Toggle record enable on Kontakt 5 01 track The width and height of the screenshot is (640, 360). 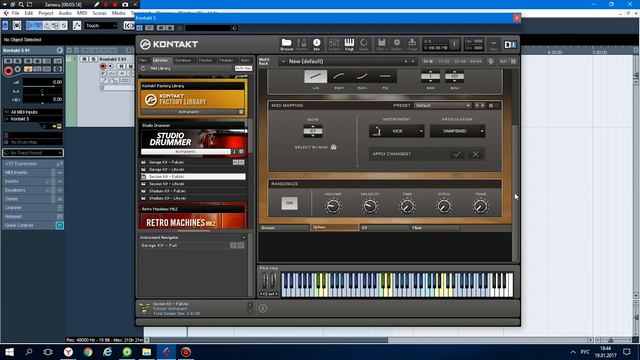pyautogui.click(x=103, y=66)
